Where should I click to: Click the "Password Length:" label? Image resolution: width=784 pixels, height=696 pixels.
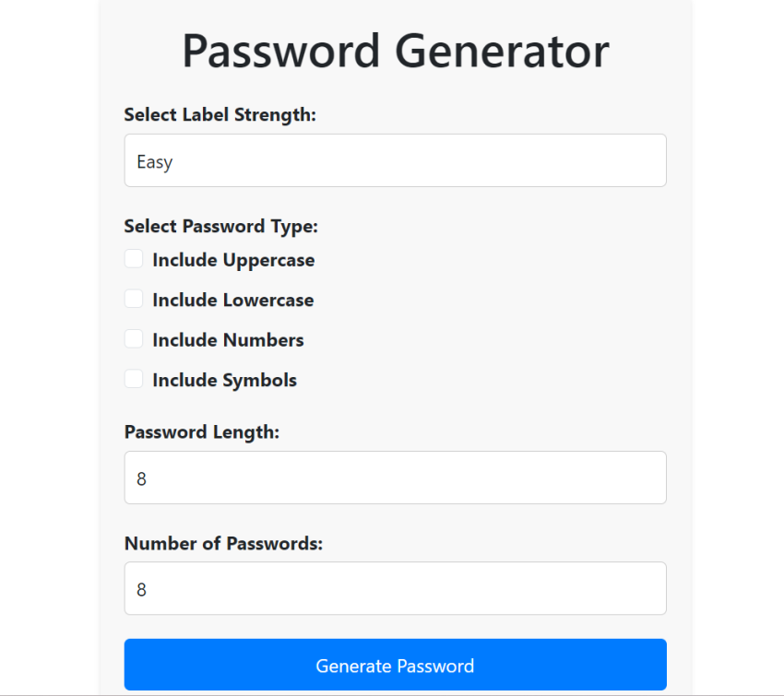pos(201,431)
